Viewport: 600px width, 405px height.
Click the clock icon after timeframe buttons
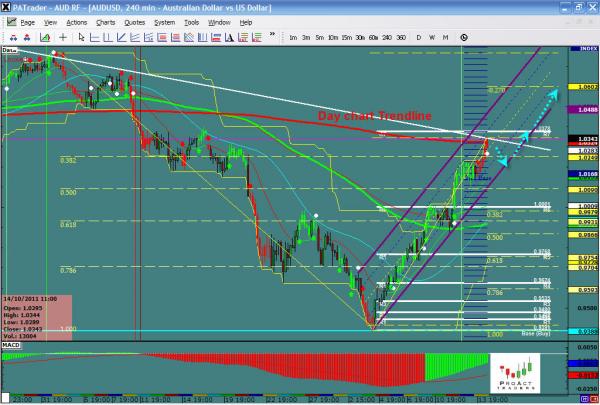point(464,37)
